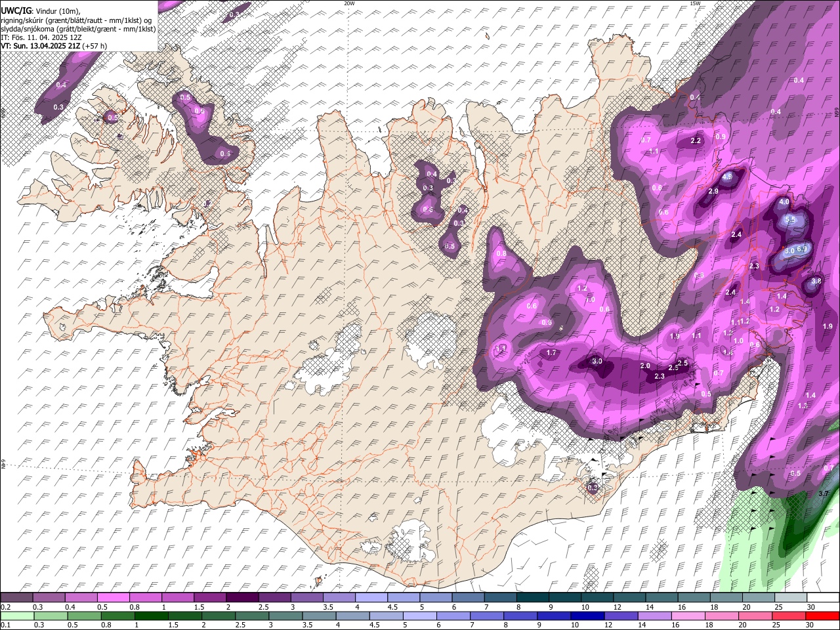840x630 pixels.
Task: Click the 6.9 precipitation maximum label
Action: coord(802,249)
